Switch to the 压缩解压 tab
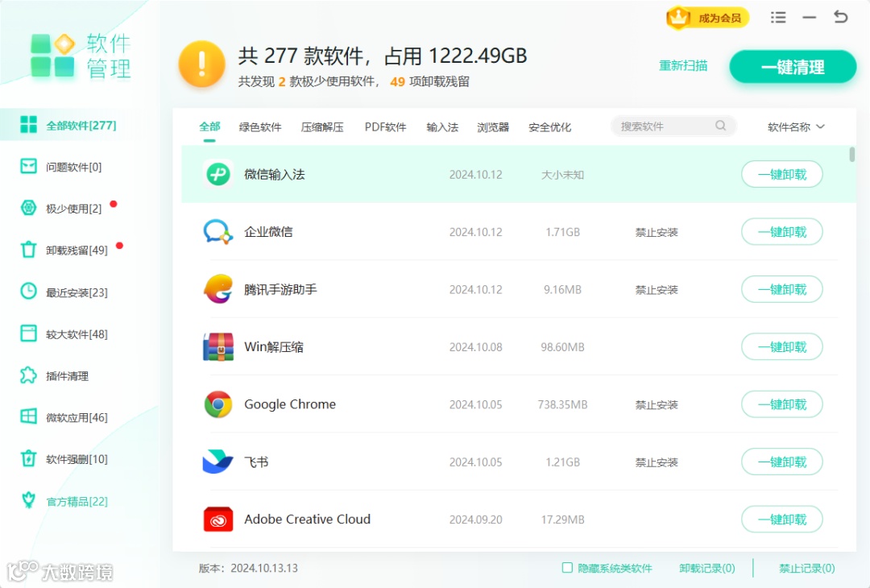This screenshot has height=588, width=870. 322,127
